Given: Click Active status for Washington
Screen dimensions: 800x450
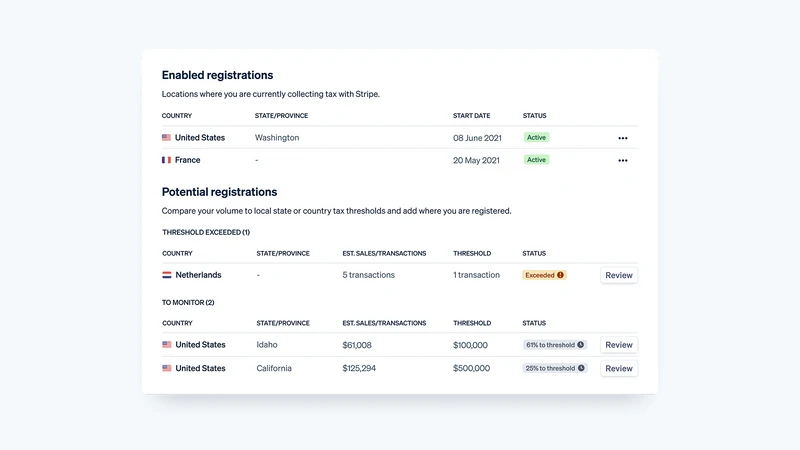Looking at the screenshot, I should (536, 137).
